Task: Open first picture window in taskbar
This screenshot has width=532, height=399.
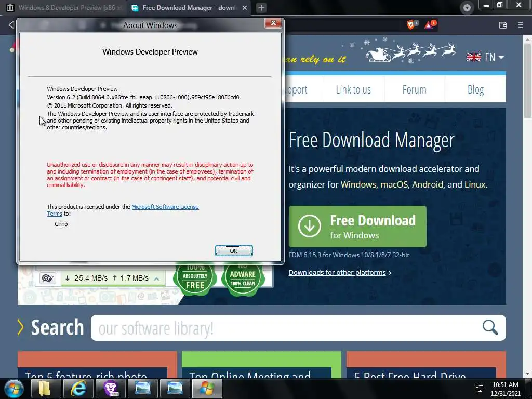Action: 142,389
